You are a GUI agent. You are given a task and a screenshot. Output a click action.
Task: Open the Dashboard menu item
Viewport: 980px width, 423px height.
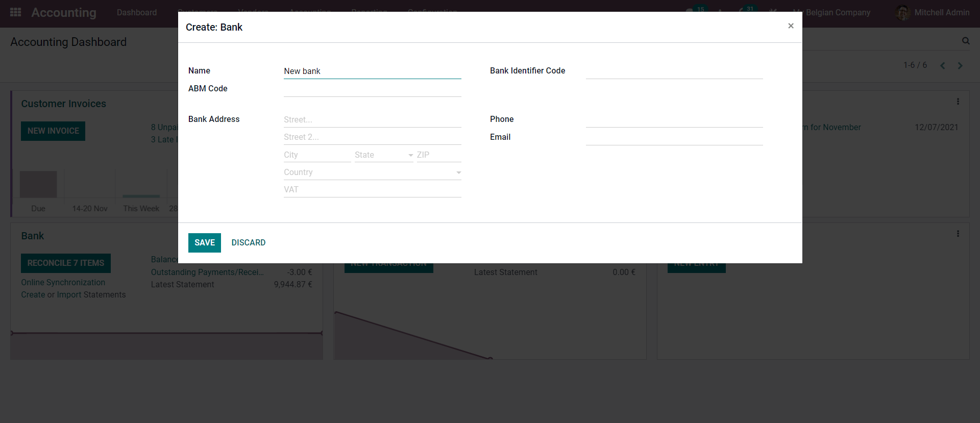pos(137,12)
